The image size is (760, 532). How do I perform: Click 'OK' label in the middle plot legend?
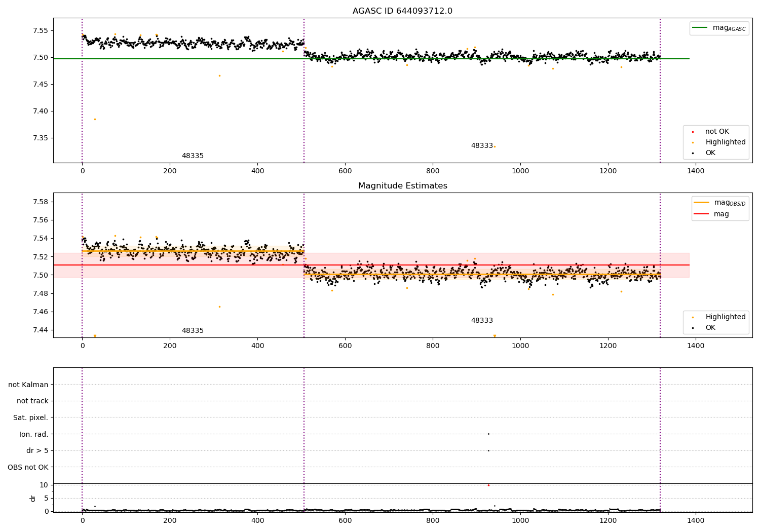click(710, 328)
